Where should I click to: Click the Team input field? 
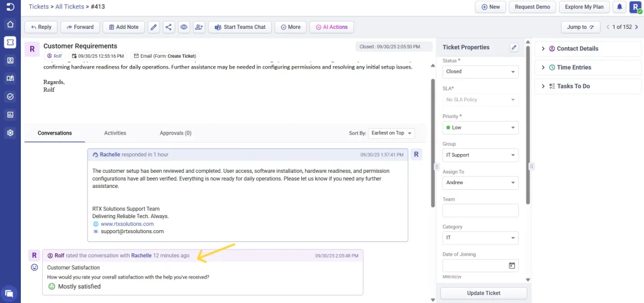(480, 210)
